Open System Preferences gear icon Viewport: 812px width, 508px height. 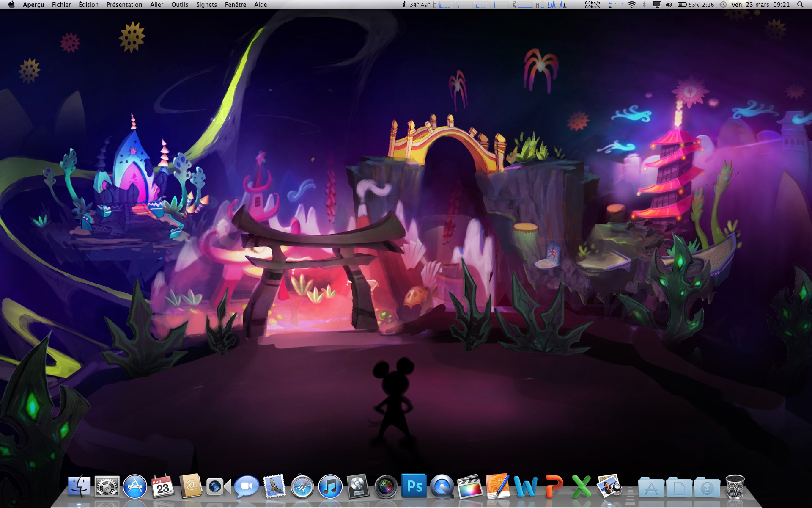[x=107, y=486]
